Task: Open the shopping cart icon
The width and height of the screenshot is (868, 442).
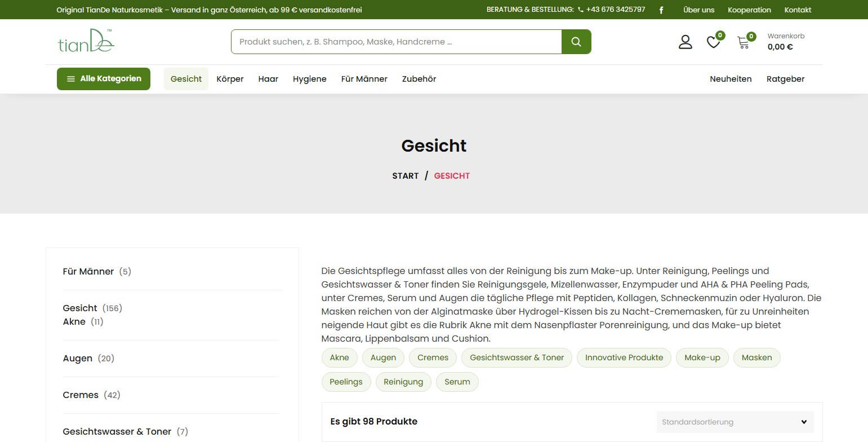Action: [x=744, y=42]
